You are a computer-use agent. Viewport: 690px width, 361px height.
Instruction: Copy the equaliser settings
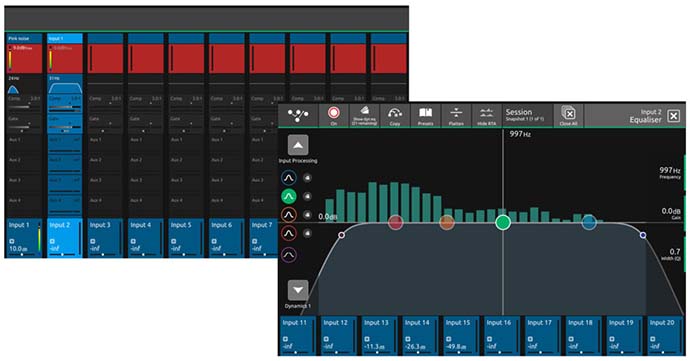tap(395, 115)
